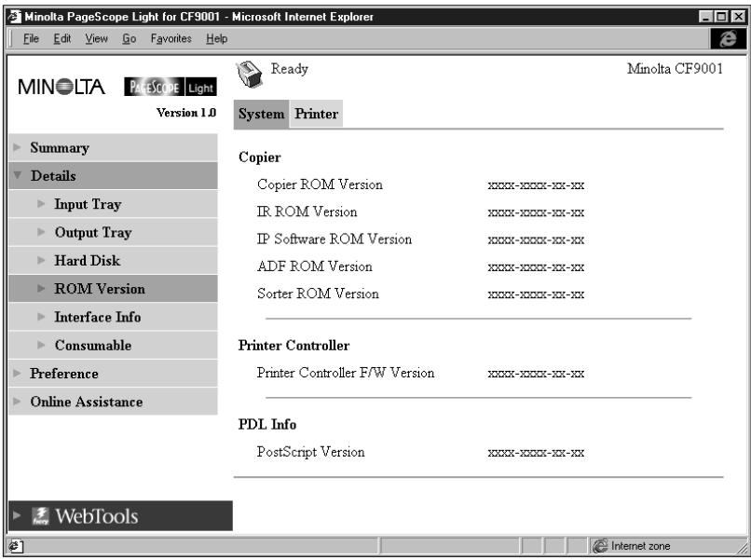Open the Edit menu
Screen dimensions: 751x560
pos(62,38)
